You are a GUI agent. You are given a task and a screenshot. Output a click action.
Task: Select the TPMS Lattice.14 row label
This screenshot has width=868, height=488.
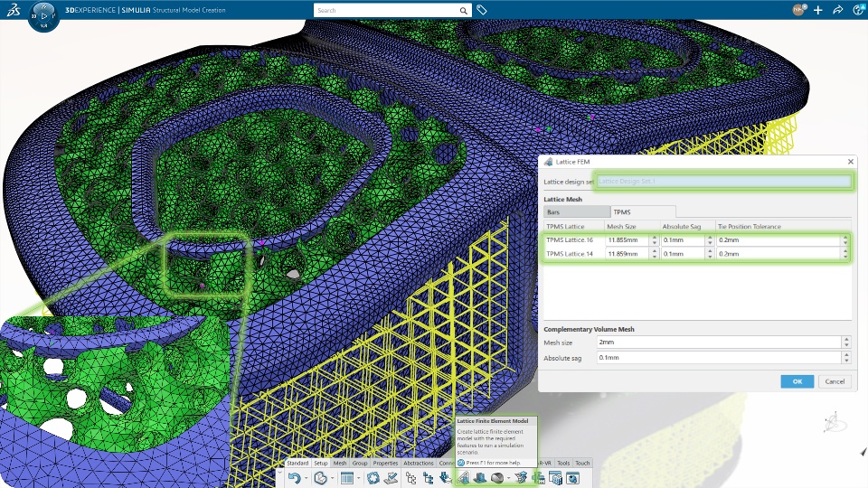coord(570,254)
